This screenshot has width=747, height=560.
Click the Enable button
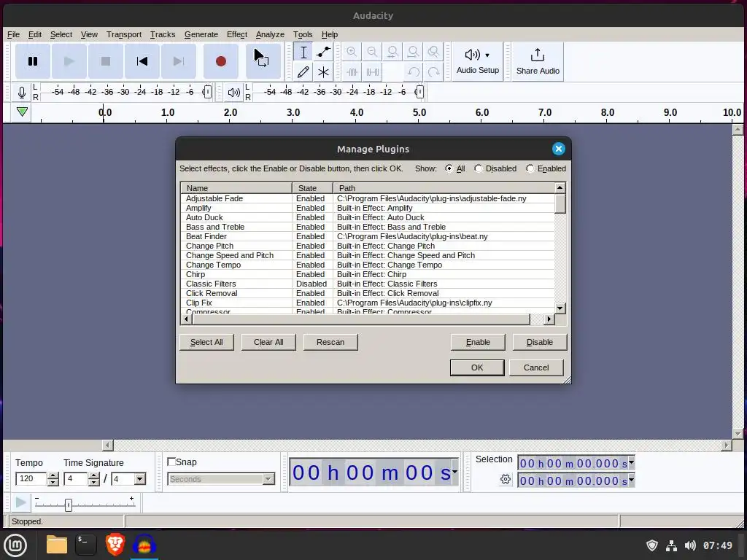478,342
